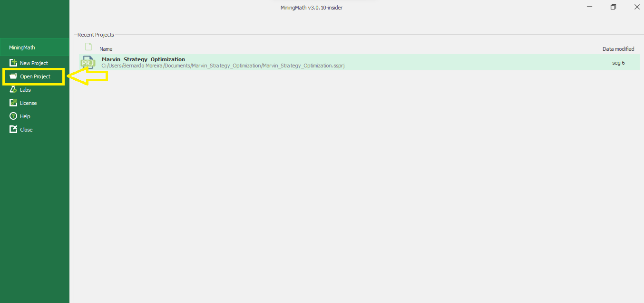Restore down the MiningMath window
The width and height of the screenshot is (644, 303).
[613, 7]
